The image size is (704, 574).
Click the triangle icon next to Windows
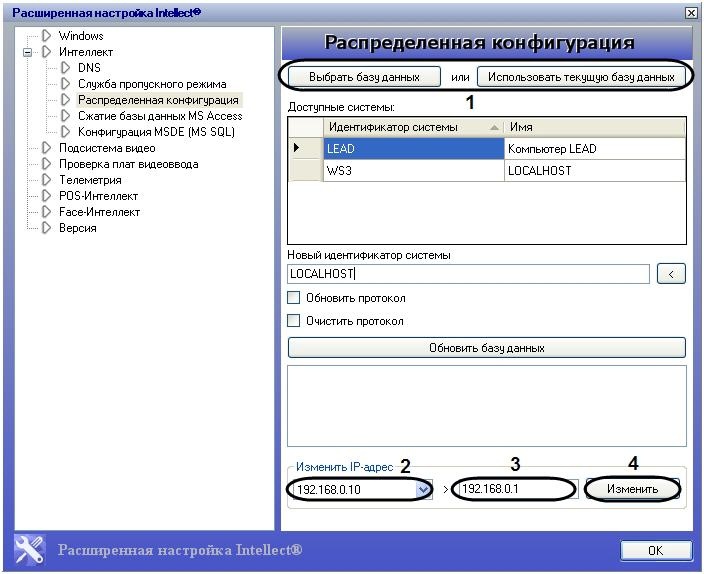[x=47, y=36]
